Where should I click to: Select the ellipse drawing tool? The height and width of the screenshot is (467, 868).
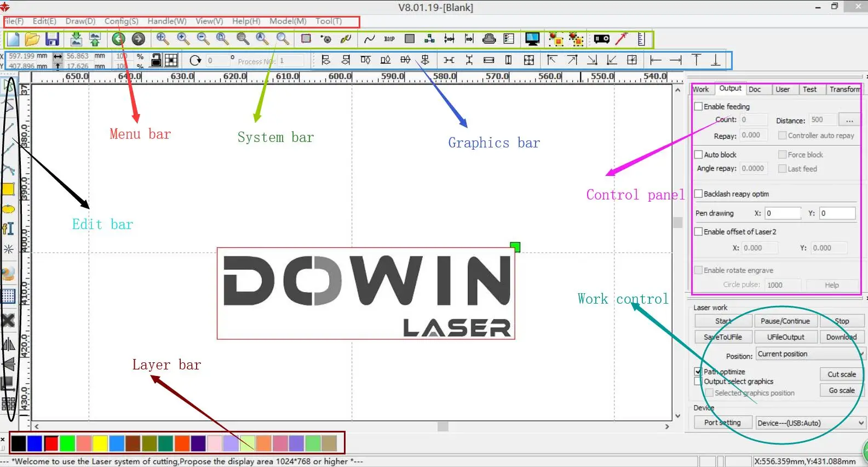[x=8, y=209]
